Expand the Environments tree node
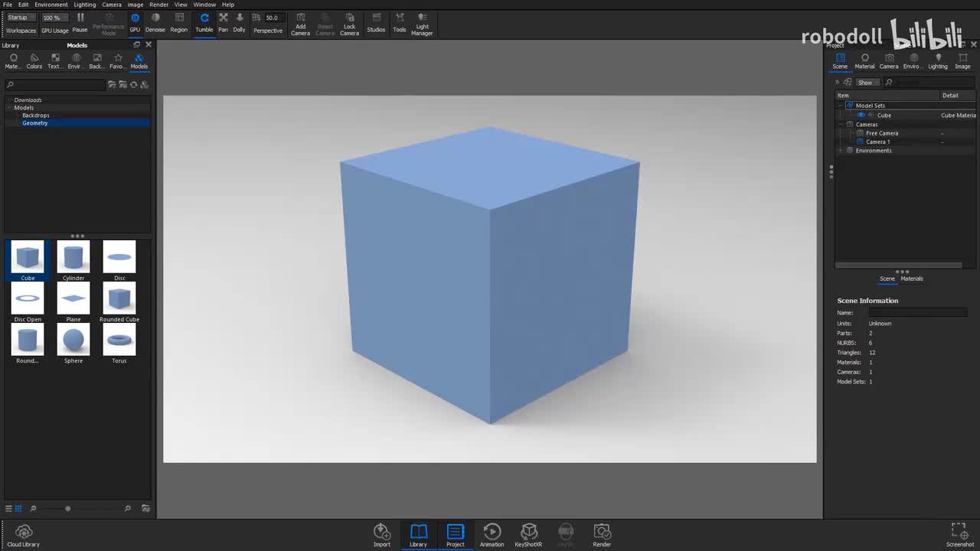This screenshot has height=551, width=980. tap(841, 151)
